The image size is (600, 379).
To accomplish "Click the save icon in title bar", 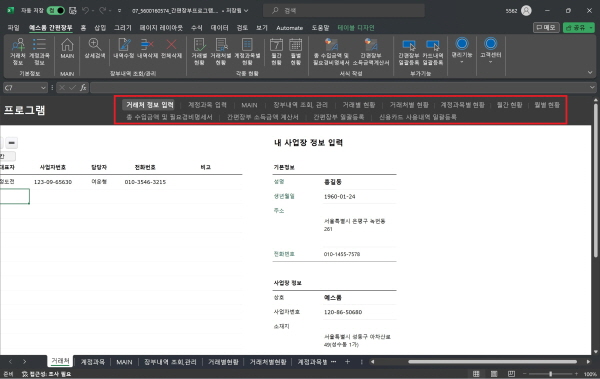I will point(73,11).
